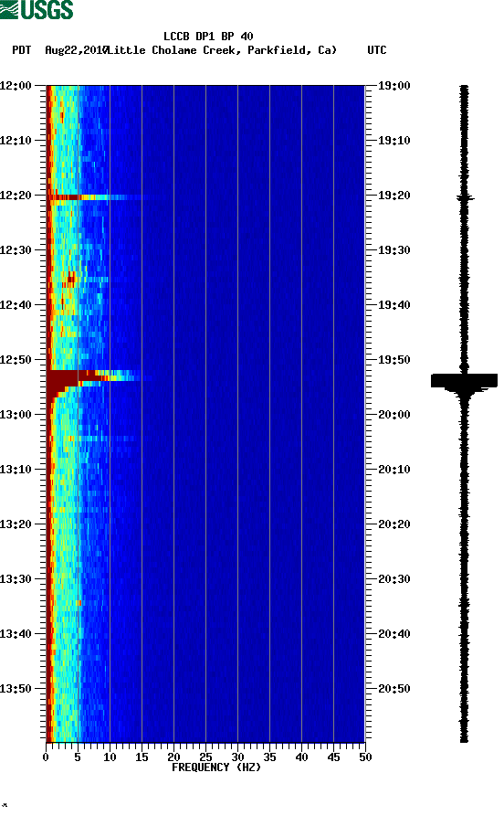
Task: Click the '19:00' UTC time label
Action: (x=394, y=86)
